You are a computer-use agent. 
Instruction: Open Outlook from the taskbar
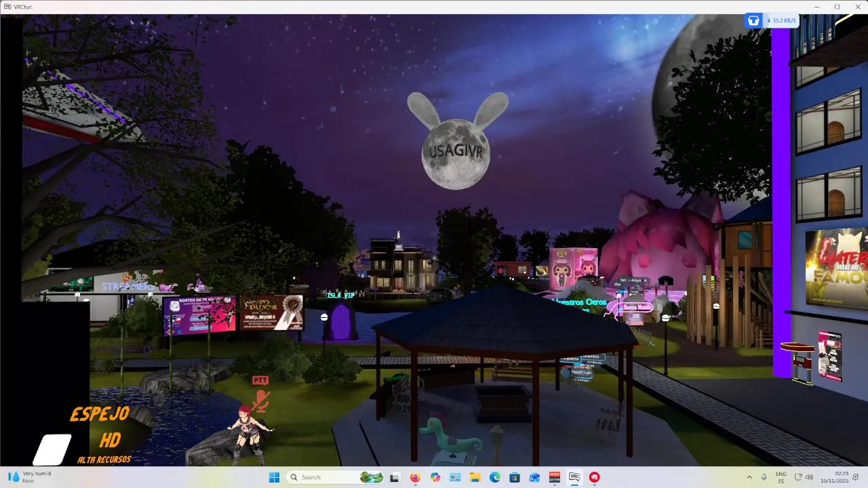[534, 477]
